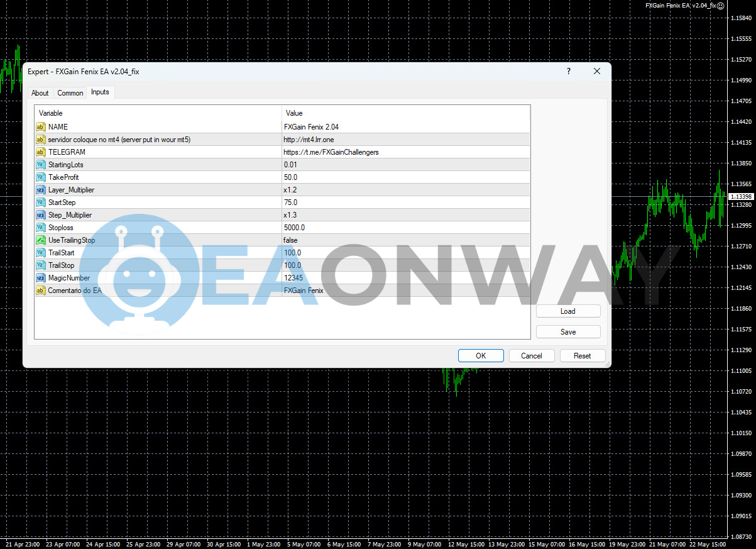Viewport: 756px width, 549px height.
Task: Click the double-type icon beside StartingLots
Action: (x=41, y=165)
